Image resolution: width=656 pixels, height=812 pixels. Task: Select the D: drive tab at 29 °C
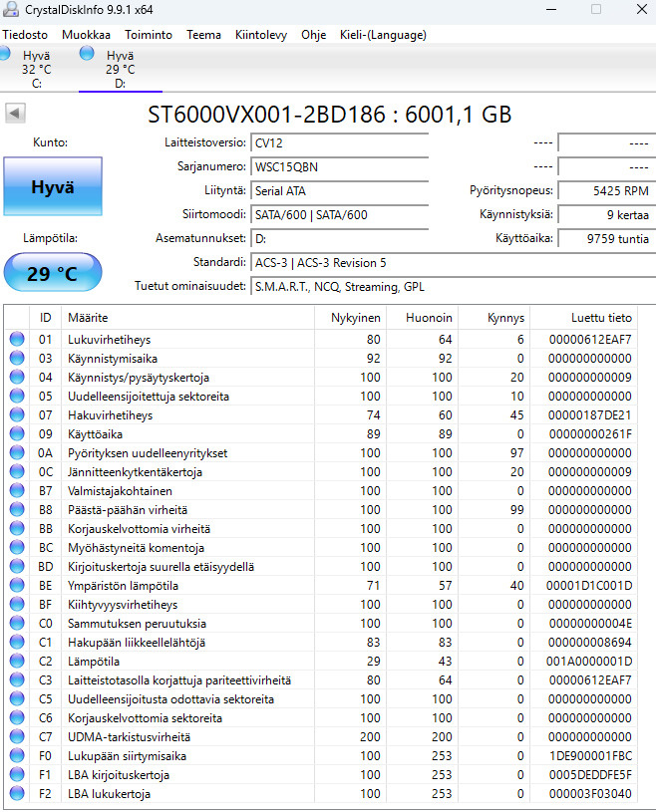click(x=121, y=69)
